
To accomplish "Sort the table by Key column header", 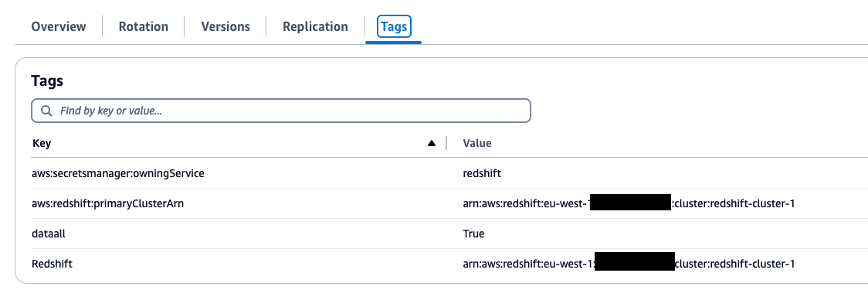I will [x=42, y=143].
